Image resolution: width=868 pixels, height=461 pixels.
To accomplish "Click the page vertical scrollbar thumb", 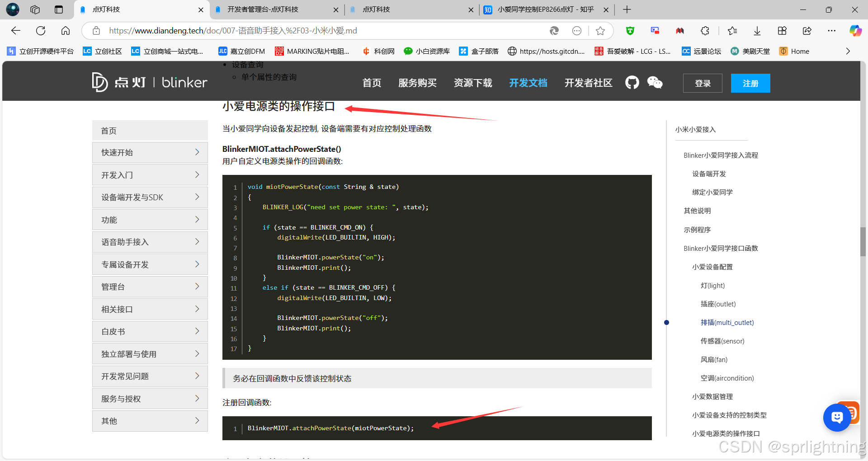I will click(x=863, y=242).
